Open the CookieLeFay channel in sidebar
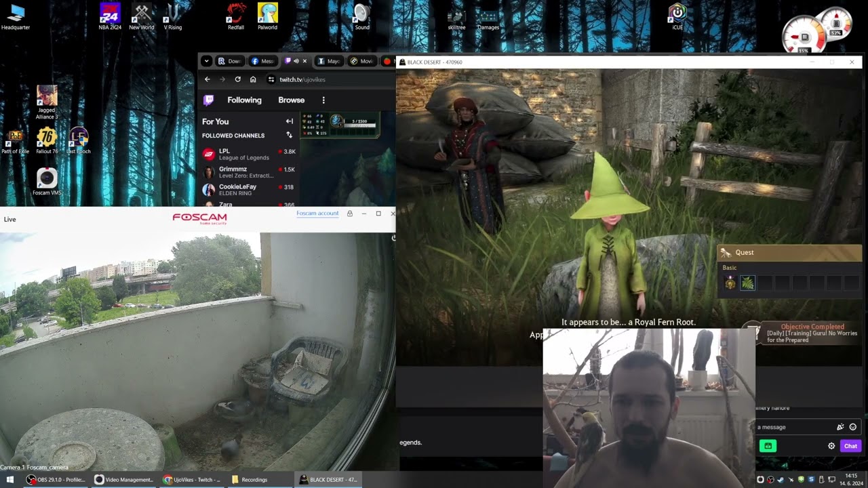Viewport: 868px width, 488px height. click(x=249, y=190)
